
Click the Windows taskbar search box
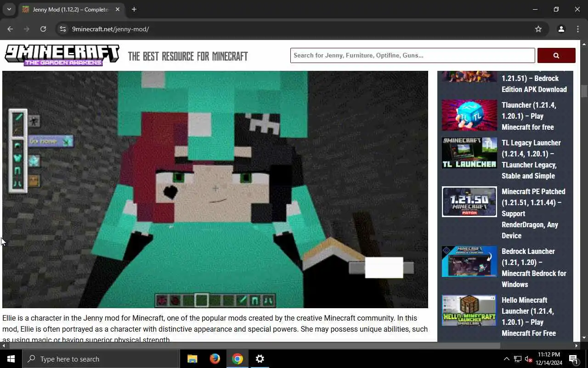pos(101,359)
